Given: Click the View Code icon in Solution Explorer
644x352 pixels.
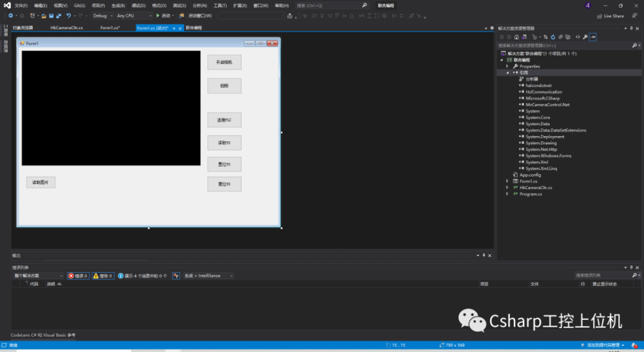Looking at the screenshot, I should (577, 37).
